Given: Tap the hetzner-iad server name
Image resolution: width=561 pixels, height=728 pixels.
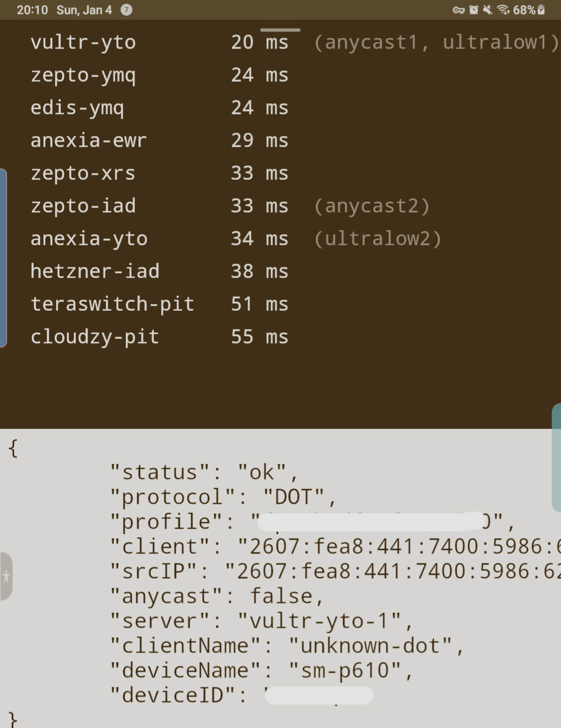Looking at the screenshot, I should click(x=95, y=271).
